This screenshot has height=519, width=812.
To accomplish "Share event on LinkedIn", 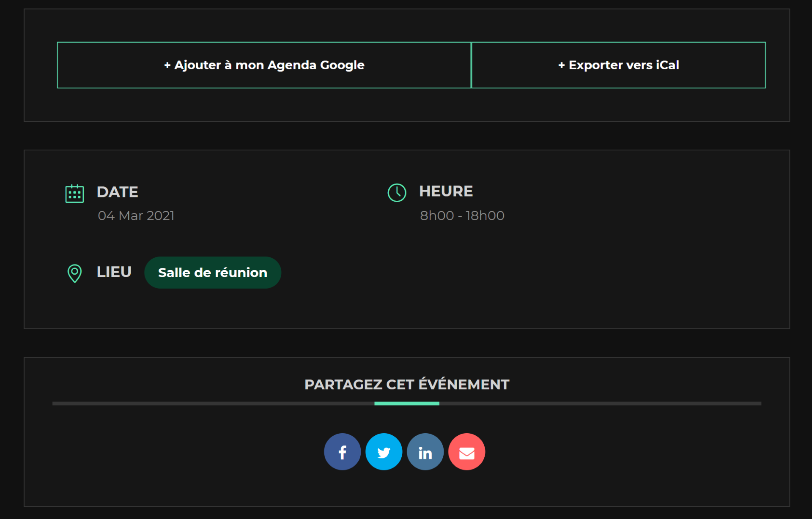I will 425,452.
